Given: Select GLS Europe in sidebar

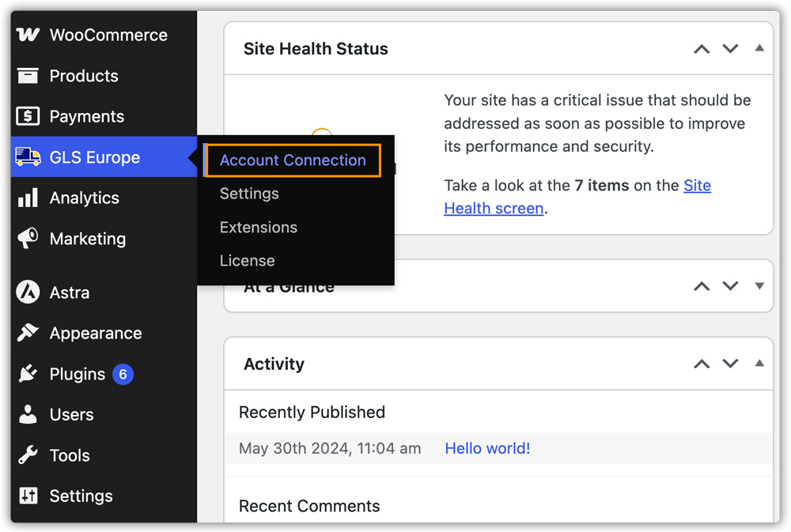Looking at the screenshot, I should coord(104,157).
